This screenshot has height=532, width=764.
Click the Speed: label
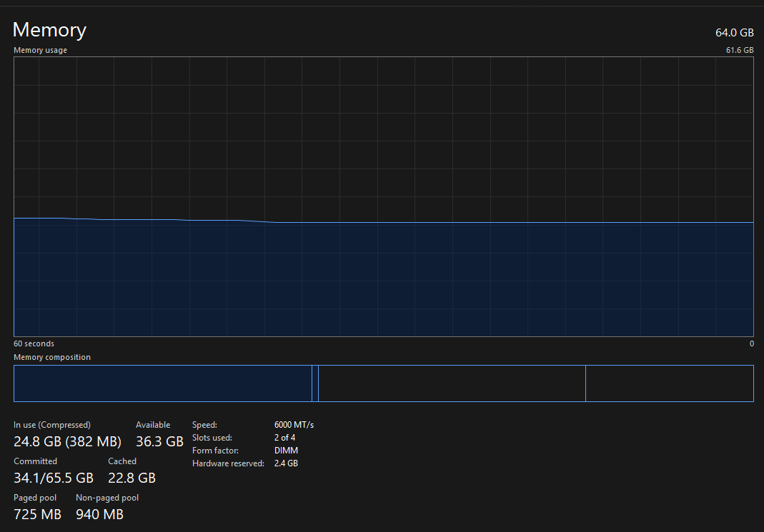[x=204, y=425]
